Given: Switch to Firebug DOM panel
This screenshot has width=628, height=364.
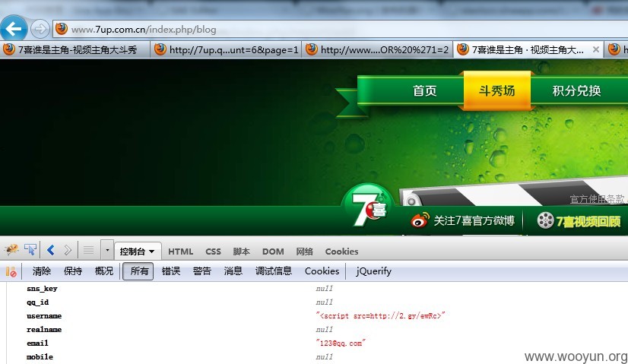Looking at the screenshot, I should pyautogui.click(x=273, y=252).
